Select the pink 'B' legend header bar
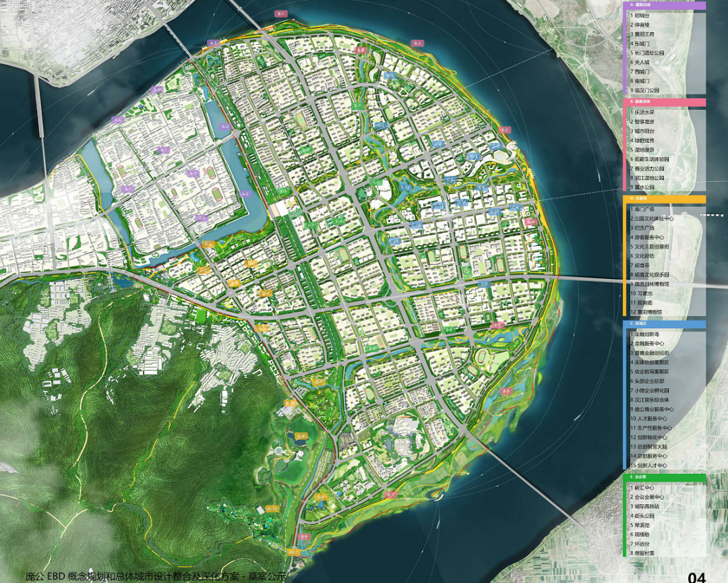 coord(665,102)
